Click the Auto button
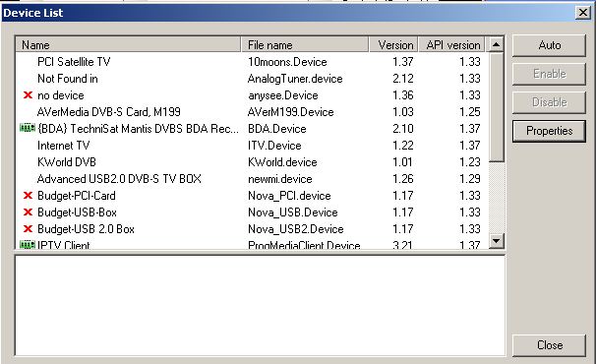Image resolution: width=596 pixels, height=364 pixels. click(549, 45)
